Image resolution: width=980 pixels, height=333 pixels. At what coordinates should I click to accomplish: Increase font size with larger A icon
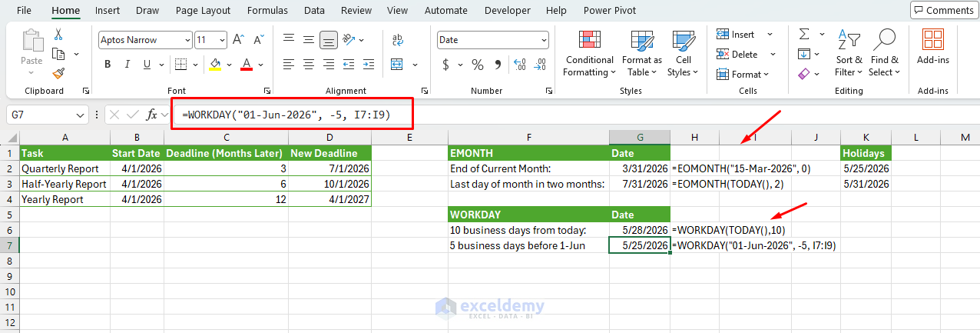pos(239,40)
